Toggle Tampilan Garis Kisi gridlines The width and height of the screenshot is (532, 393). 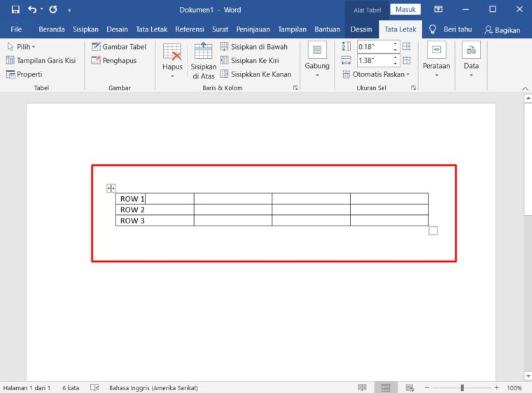(41, 60)
